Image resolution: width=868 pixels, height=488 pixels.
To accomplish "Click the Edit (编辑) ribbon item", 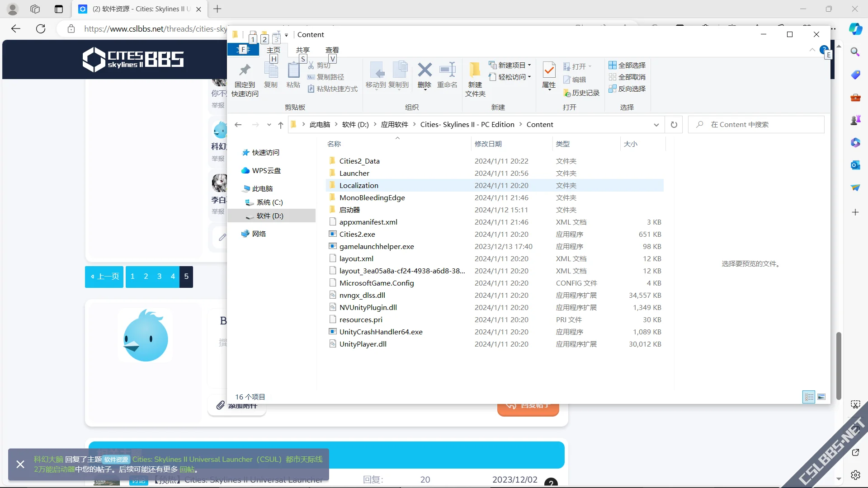I will [x=575, y=80].
